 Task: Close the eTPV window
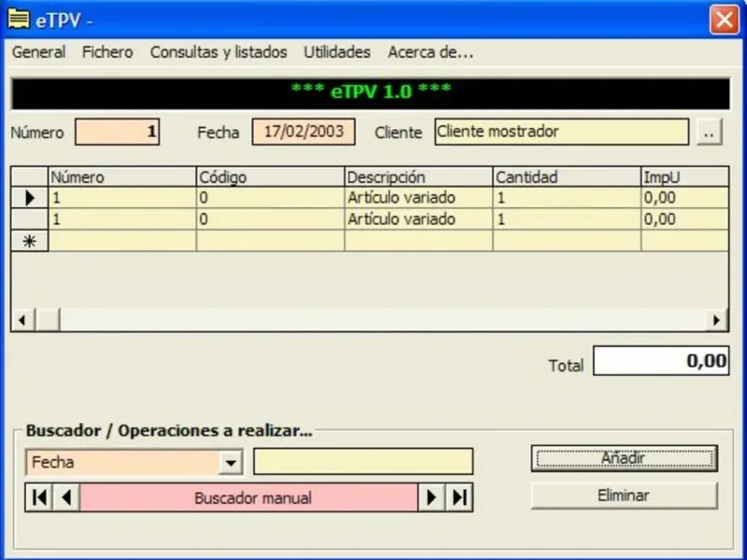pyautogui.click(x=725, y=20)
